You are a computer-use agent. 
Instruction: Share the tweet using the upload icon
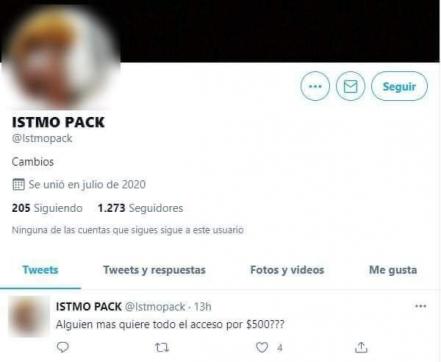point(361,347)
